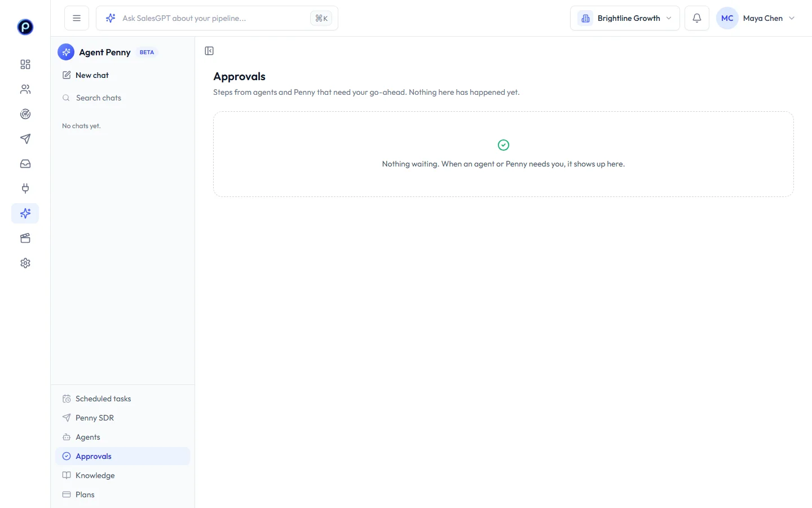Focus the Ask SalesGPT search field
Image resolution: width=812 pixels, height=508 pixels.
(x=217, y=18)
